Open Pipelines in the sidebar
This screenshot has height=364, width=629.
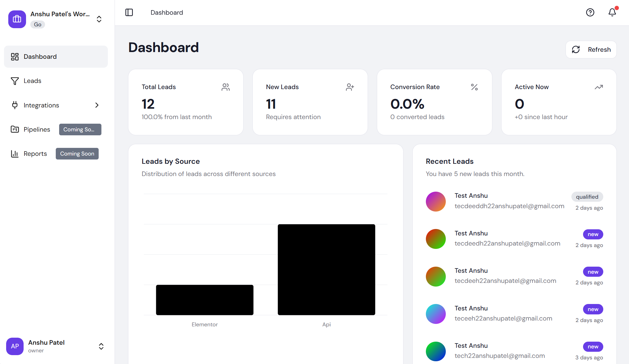click(36, 129)
